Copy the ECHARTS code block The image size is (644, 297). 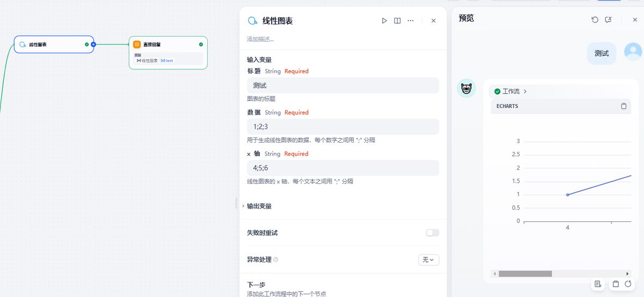[x=624, y=106]
